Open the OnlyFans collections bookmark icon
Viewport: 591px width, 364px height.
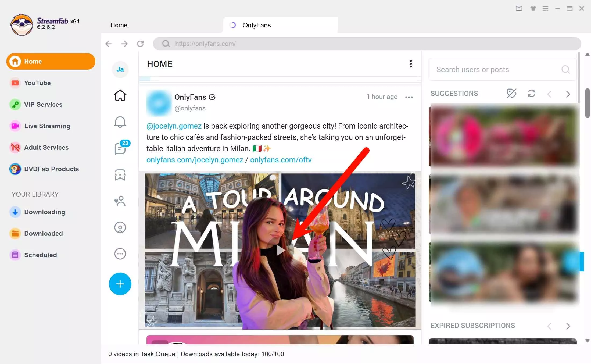(120, 175)
